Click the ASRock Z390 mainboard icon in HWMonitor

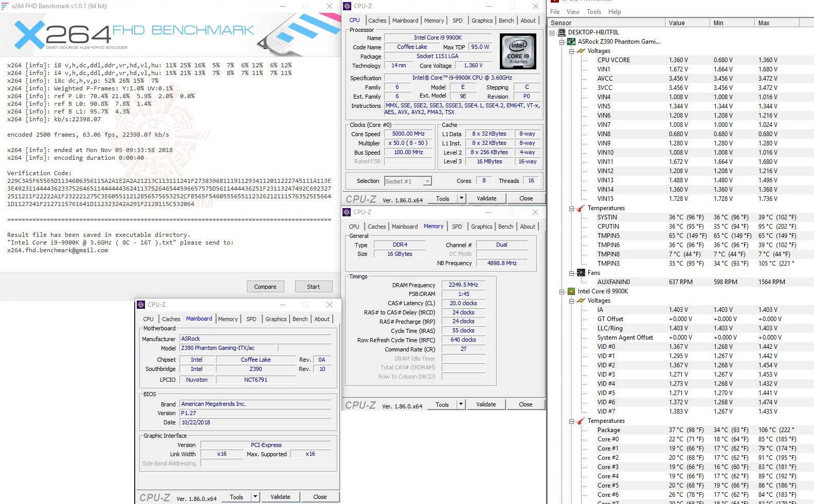[x=571, y=42]
